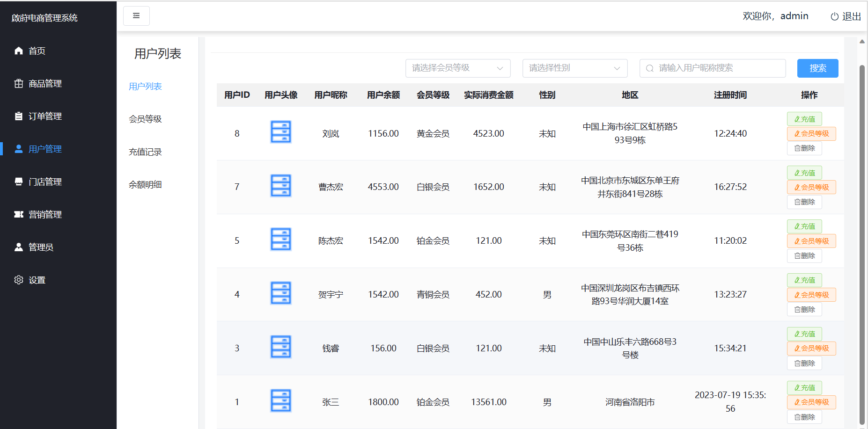Open 设置 menu item

[58, 280]
